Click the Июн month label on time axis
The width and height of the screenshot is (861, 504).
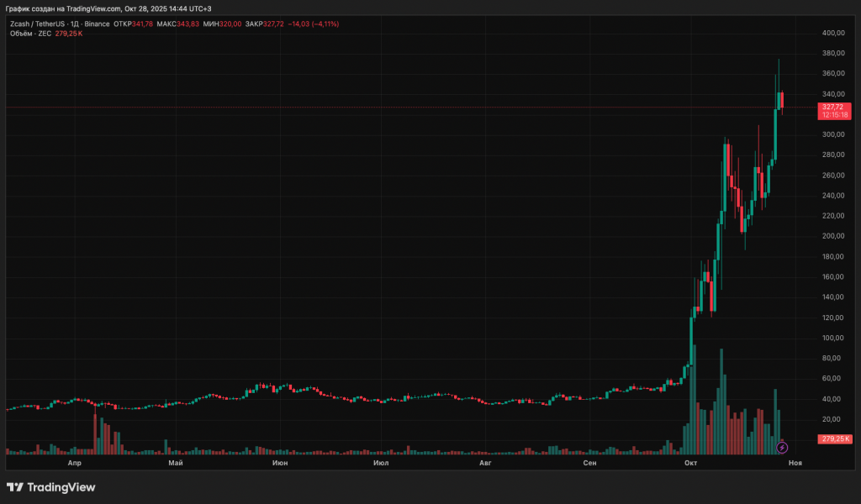coord(280,463)
